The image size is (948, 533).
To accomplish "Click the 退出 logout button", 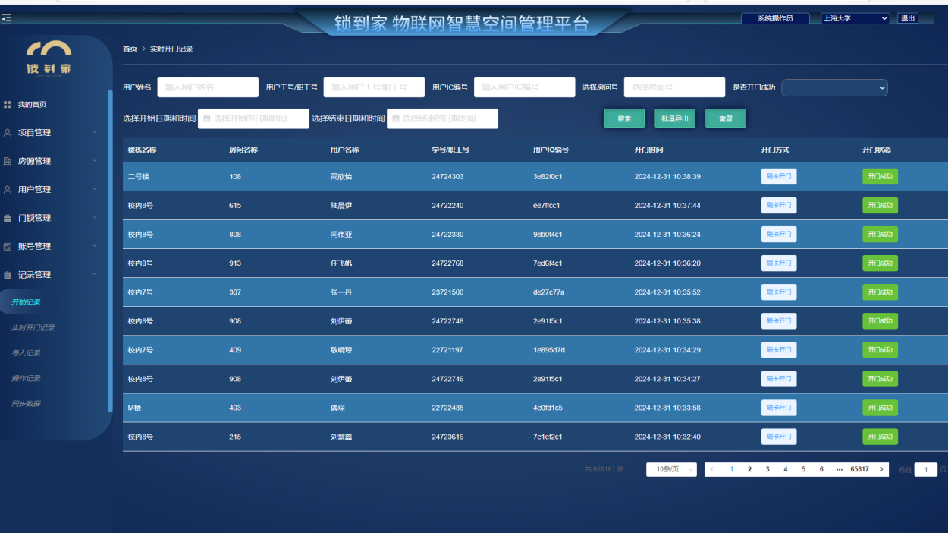I will pos(907,18).
